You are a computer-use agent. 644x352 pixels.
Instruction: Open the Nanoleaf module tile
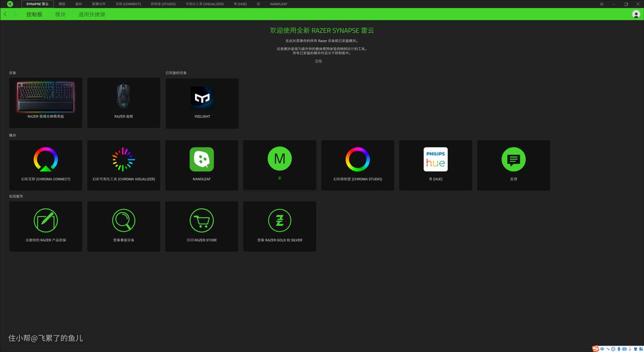(x=202, y=160)
